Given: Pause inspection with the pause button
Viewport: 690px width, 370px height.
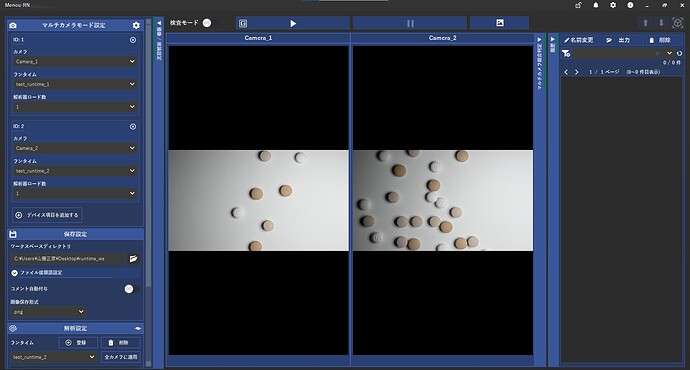Looking at the screenshot, I should [410, 23].
